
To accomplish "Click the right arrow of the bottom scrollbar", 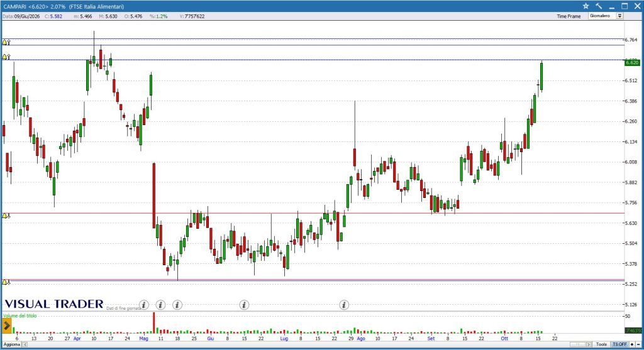I will (x=589, y=344).
